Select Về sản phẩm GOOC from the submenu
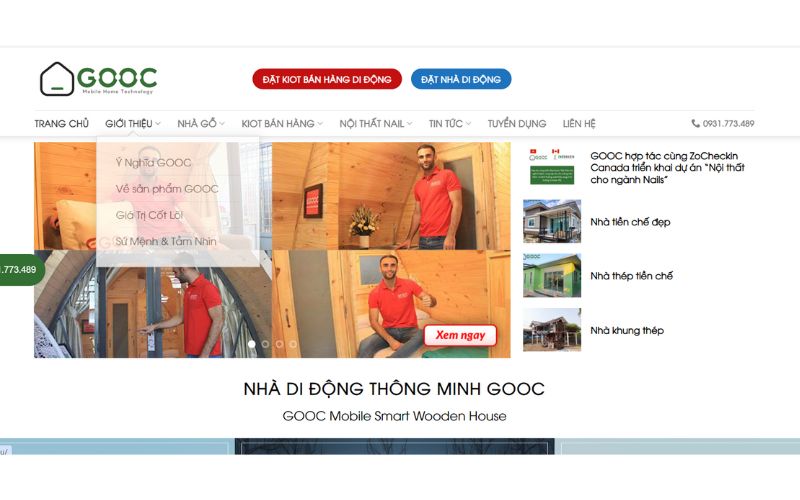The image size is (800, 500). coord(167,189)
